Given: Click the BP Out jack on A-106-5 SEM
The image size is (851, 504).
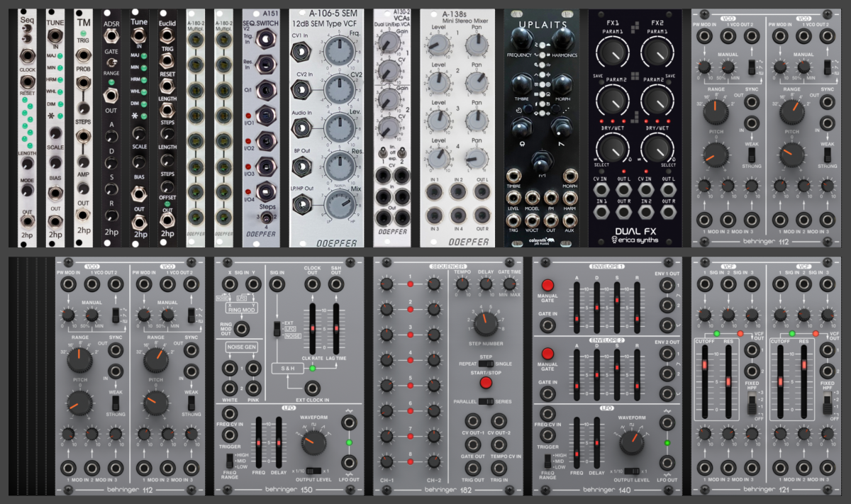Looking at the screenshot, I should click(302, 167).
